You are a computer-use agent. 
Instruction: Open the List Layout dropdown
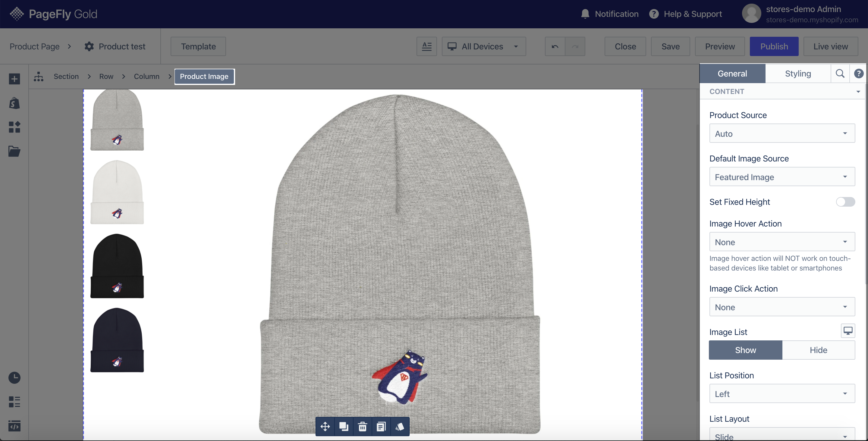click(x=782, y=434)
